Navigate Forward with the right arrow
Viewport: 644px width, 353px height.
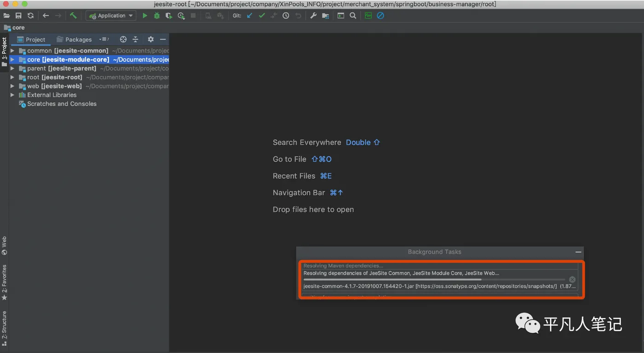click(58, 16)
